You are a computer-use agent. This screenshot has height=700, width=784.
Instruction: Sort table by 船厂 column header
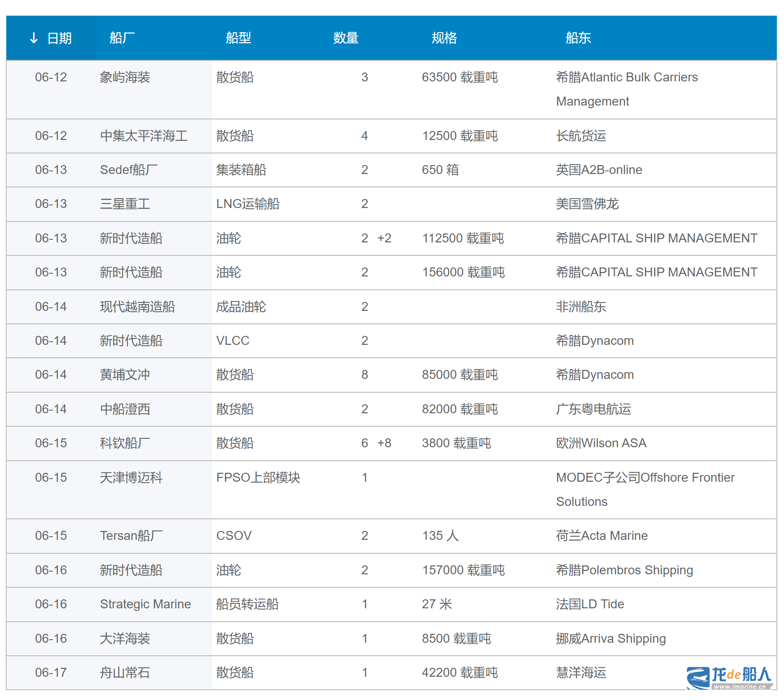tap(122, 38)
